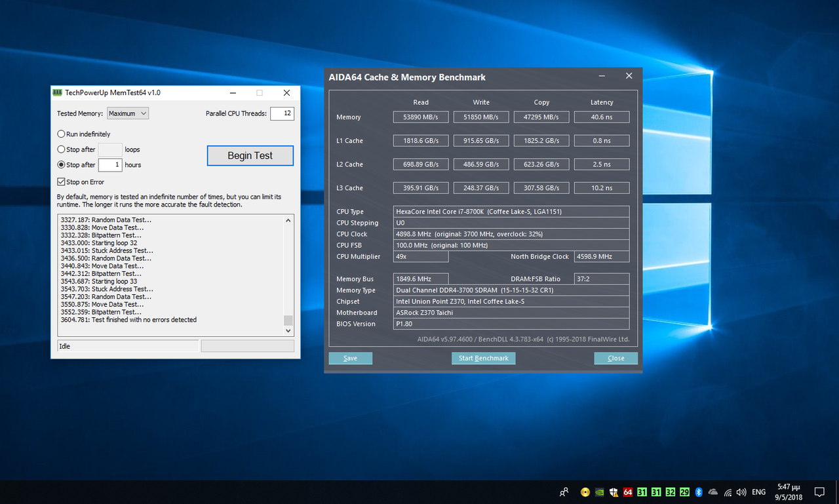Open the Tested Memory dropdown
Viewport: 839px width, 504px height.
point(128,113)
